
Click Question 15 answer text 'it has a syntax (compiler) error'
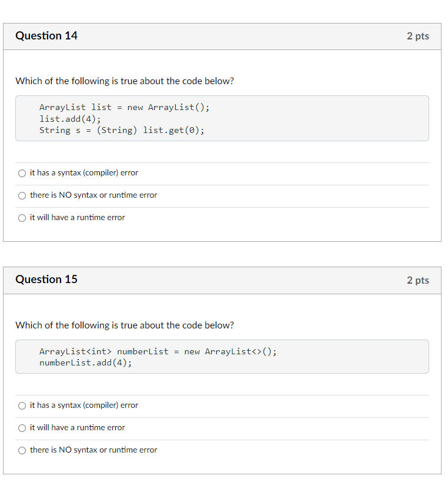[x=84, y=405]
